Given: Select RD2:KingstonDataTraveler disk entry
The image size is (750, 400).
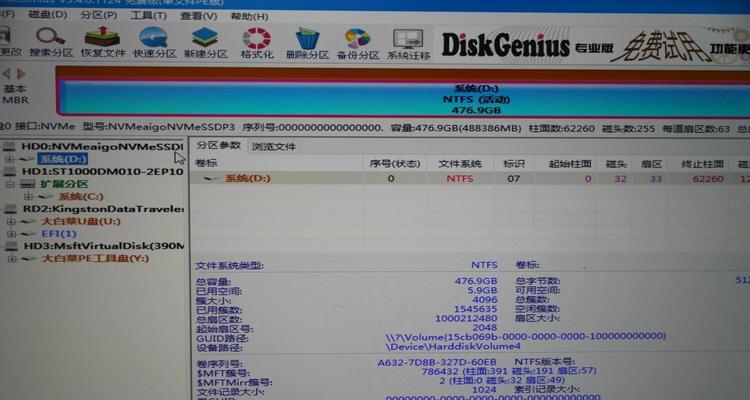Looking at the screenshot, I should [103, 209].
